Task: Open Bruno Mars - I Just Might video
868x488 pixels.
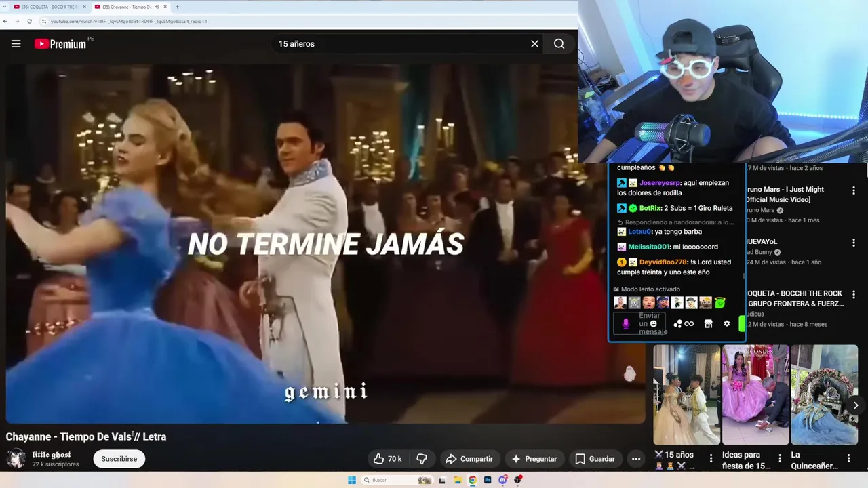Action: pyautogui.click(x=785, y=195)
